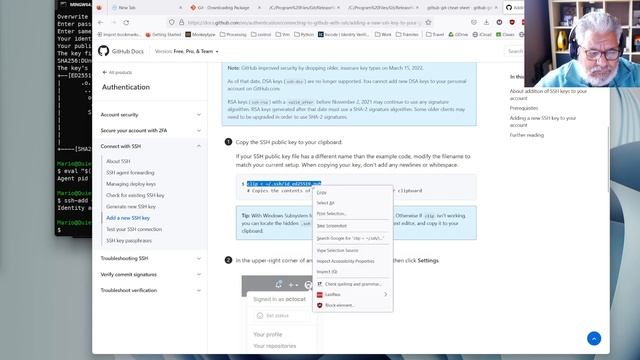Open the Managing deploy keys sidebar link

click(131, 184)
